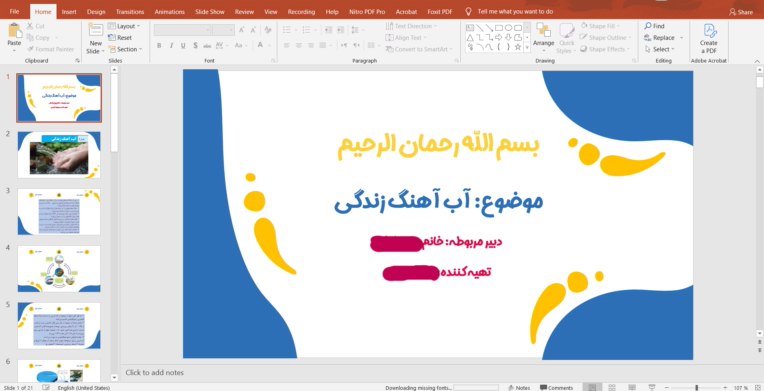The height and width of the screenshot is (391, 764).
Task: Click the Reset slide icon
Action: [x=112, y=38]
